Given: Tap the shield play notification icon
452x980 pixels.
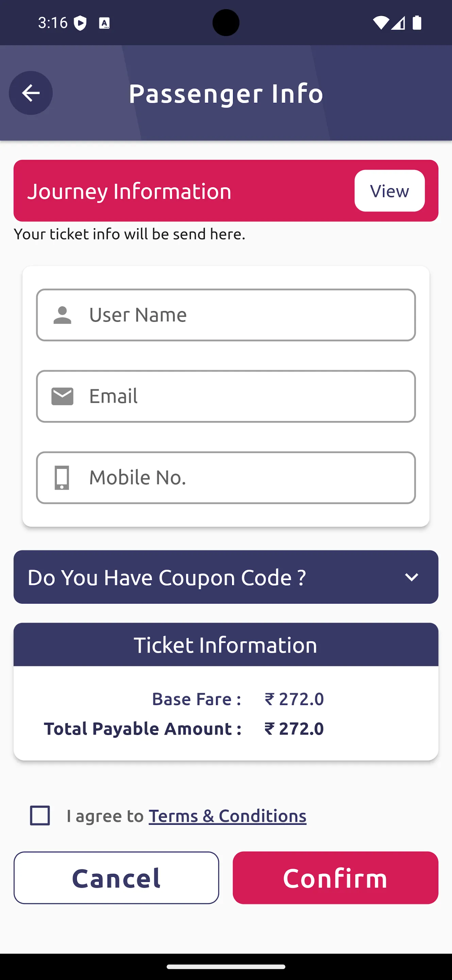Looking at the screenshot, I should [x=80, y=23].
